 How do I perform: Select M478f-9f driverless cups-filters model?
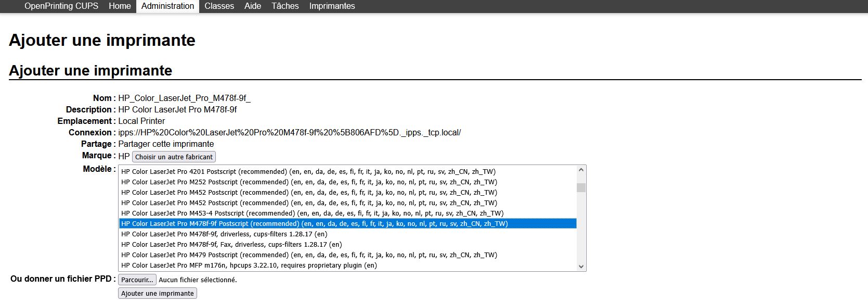[347, 234]
